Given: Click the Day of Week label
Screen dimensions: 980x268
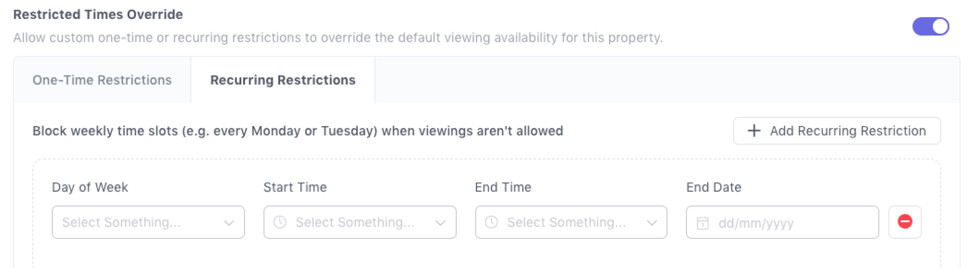Looking at the screenshot, I should tap(90, 187).
